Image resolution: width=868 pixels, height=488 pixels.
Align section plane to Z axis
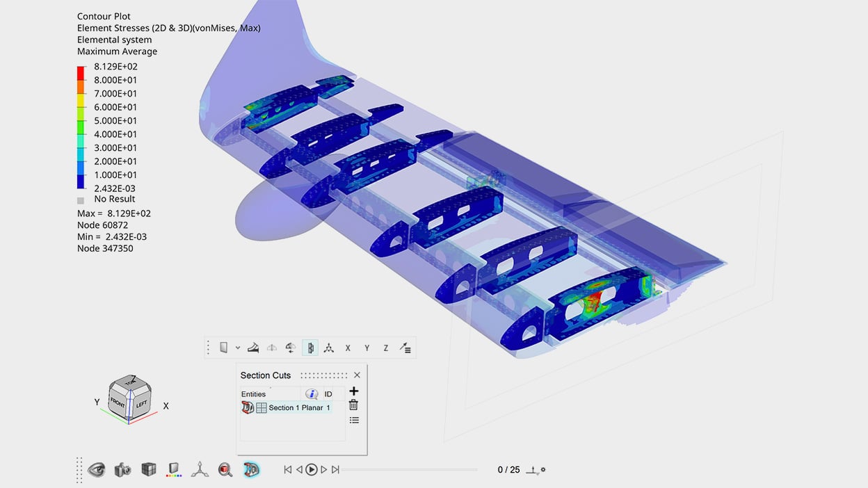[x=386, y=348]
